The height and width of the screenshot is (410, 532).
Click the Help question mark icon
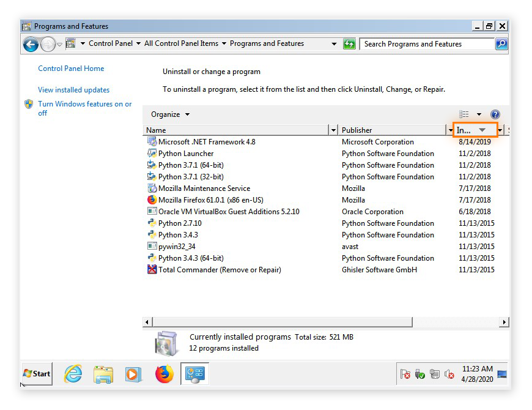[495, 114]
